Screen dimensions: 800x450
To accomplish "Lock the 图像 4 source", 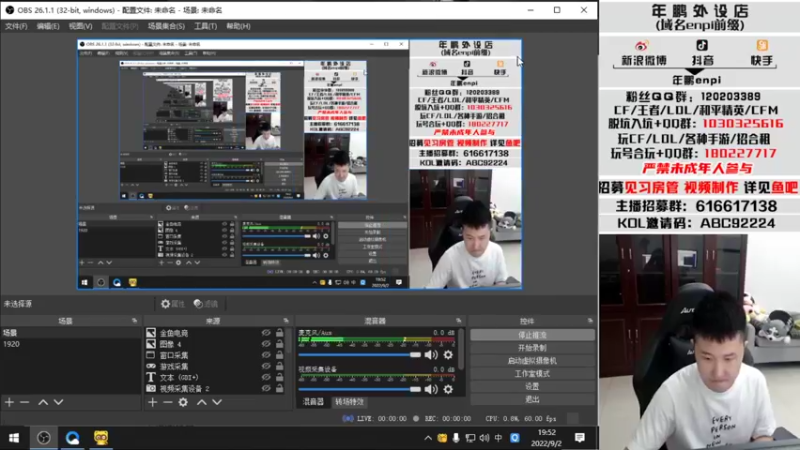I will pyautogui.click(x=280, y=344).
